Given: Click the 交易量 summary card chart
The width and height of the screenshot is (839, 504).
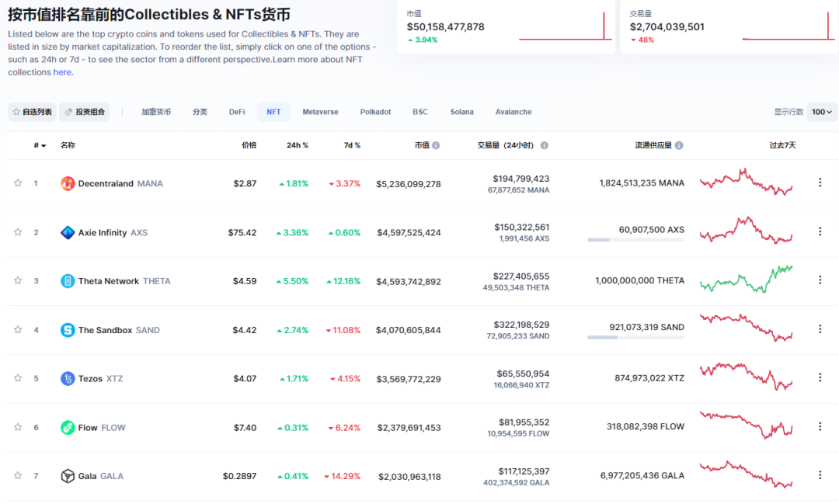Looking at the screenshot, I should pyautogui.click(x=789, y=26).
